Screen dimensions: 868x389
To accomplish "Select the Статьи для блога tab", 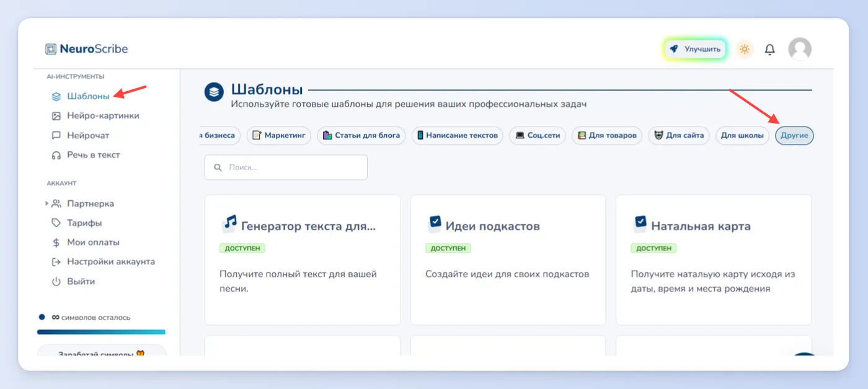I will [x=361, y=135].
